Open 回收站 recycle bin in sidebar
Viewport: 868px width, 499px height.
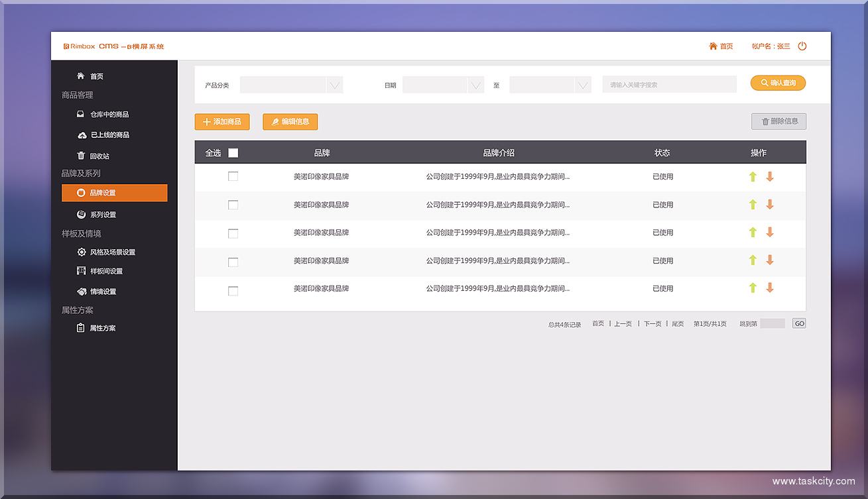[x=99, y=156]
